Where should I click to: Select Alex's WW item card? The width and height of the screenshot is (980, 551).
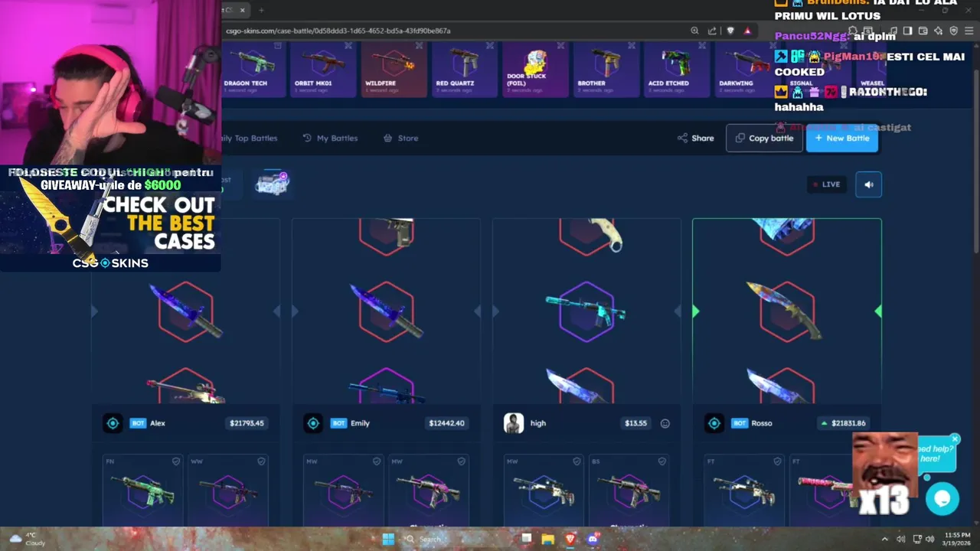coord(227,490)
